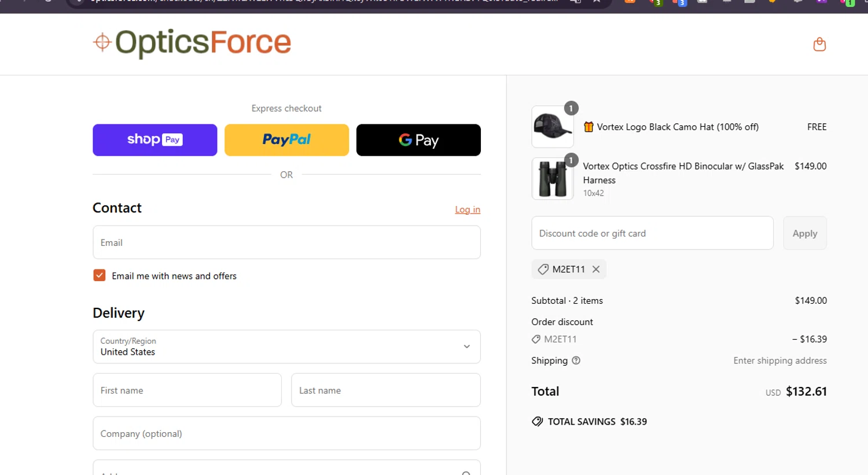Click the '10x42' variant text
Screen dimensions: 868x475
click(x=593, y=193)
